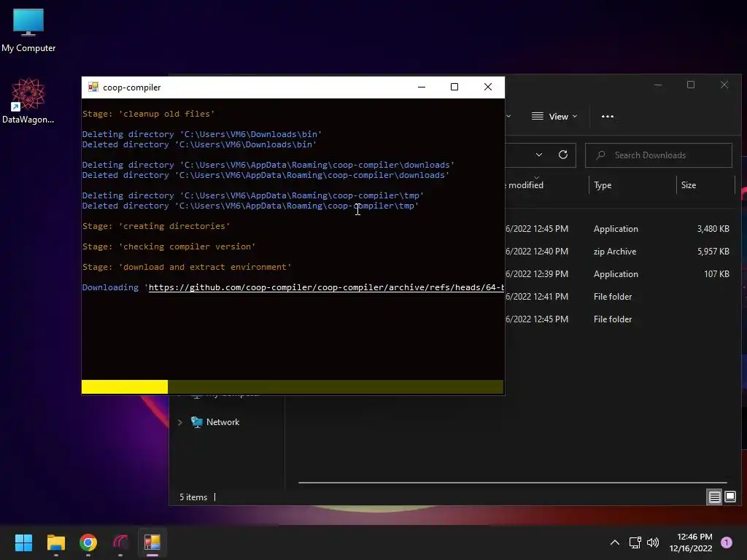Image resolution: width=747 pixels, height=560 pixels.
Task: Open the Windows Start menu
Action: (x=23, y=542)
